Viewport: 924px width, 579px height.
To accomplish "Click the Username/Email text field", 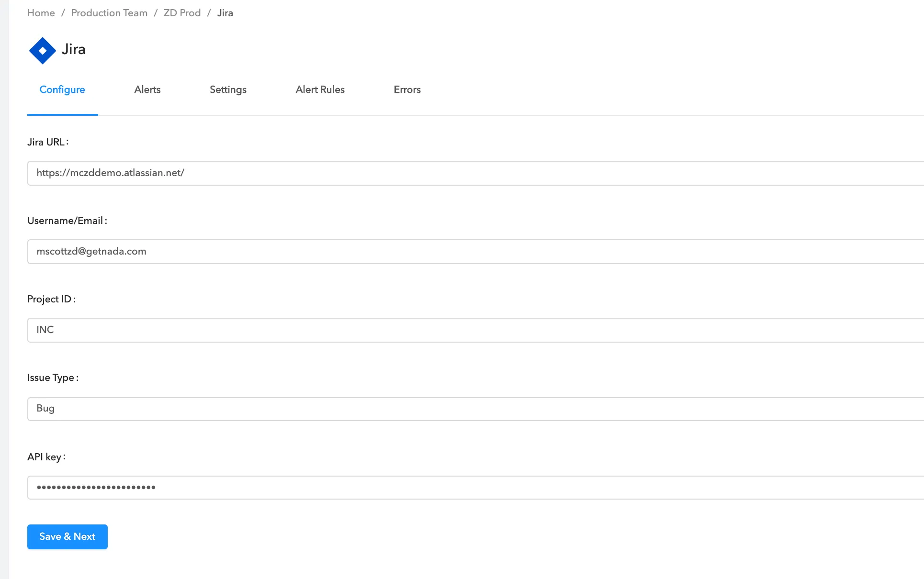I will 474,252.
